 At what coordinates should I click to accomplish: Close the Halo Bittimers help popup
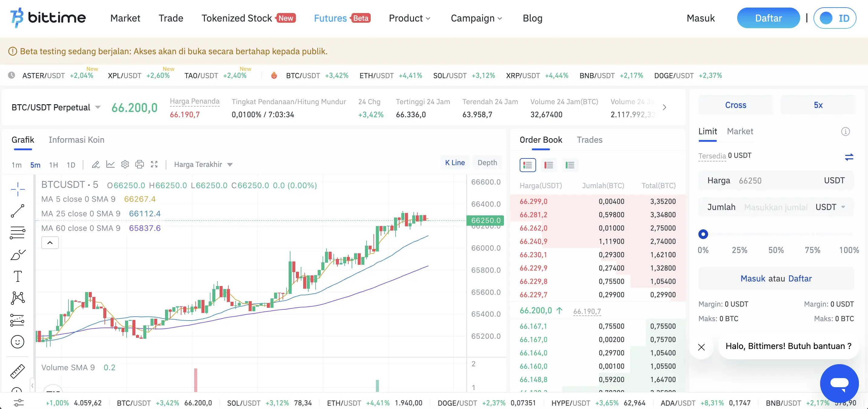click(x=701, y=347)
